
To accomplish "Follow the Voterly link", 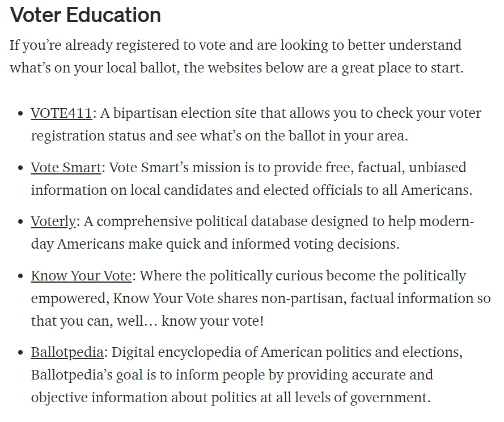I will (54, 221).
